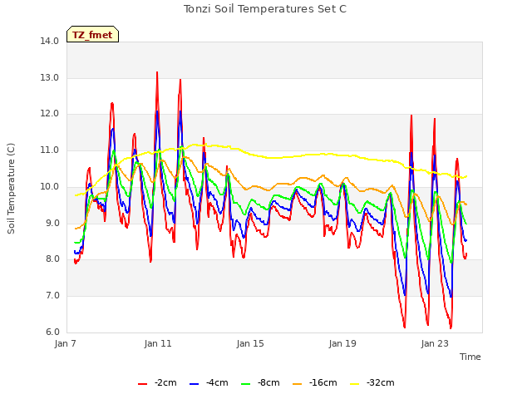Click the Jan 23 x-axis tick label
532x399 pixels.
[435, 343]
